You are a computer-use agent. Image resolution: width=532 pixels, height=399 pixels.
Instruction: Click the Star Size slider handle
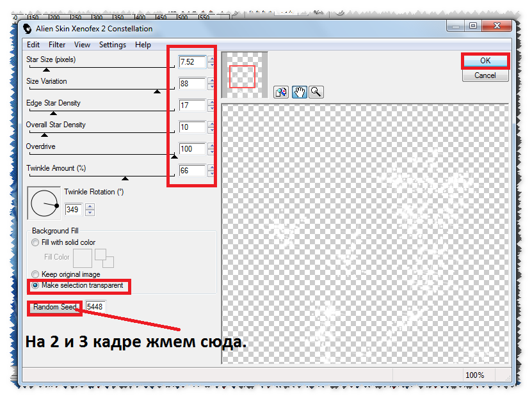[47, 70]
